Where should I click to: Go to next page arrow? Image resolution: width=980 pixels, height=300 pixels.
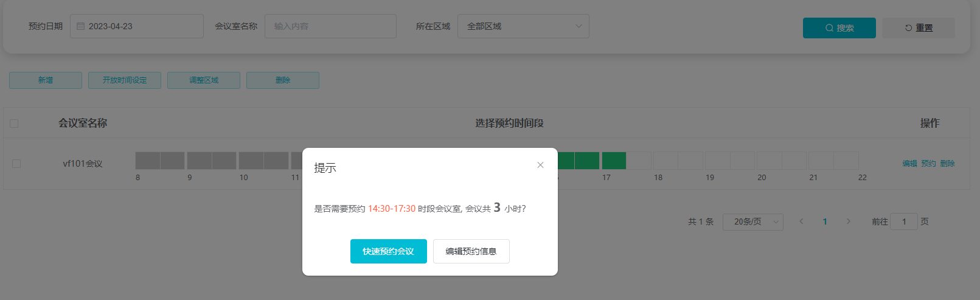pyautogui.click(x=848, y=222)
